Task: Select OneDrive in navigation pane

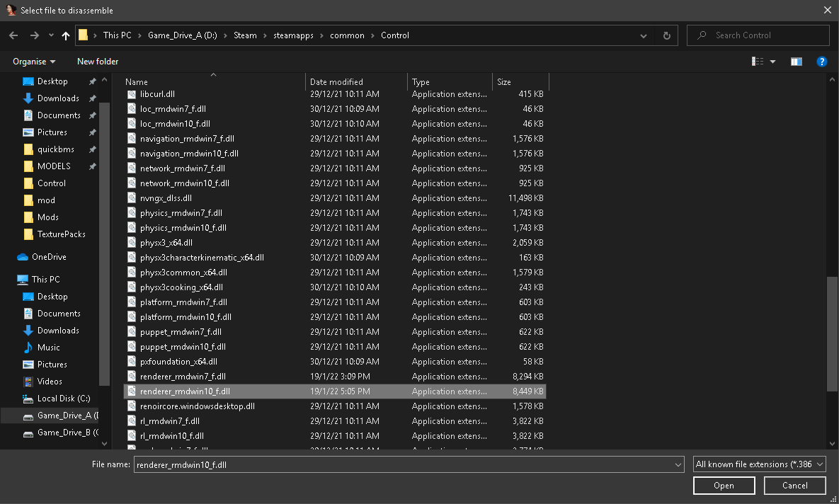Action: [49, 257]
